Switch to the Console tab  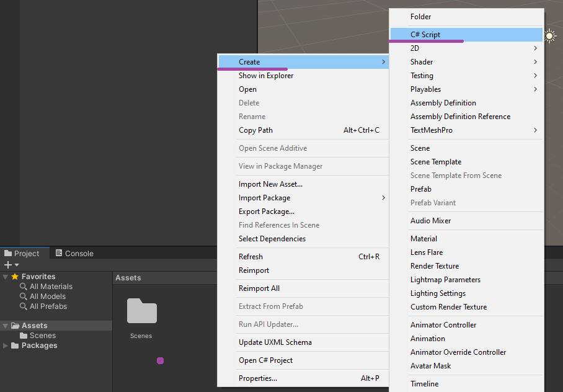tap(74, 253)
